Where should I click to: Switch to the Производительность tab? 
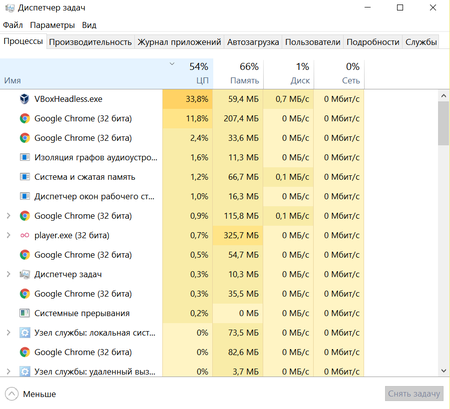coord(90,42)
